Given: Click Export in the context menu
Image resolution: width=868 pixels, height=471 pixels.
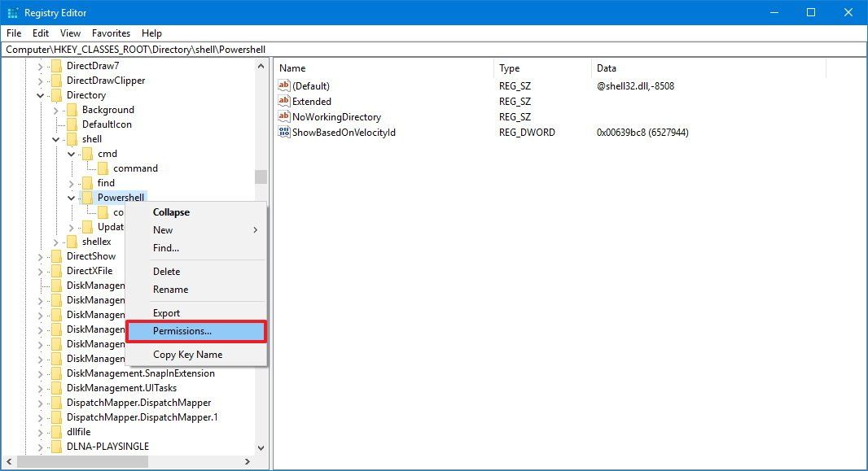Looking at the screenshot, I should tap(166, 312).
